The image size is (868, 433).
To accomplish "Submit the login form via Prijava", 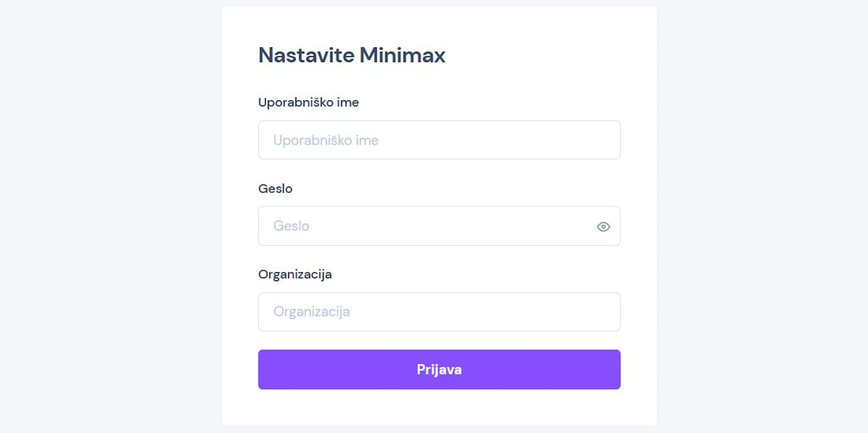I will coord(439,369).
